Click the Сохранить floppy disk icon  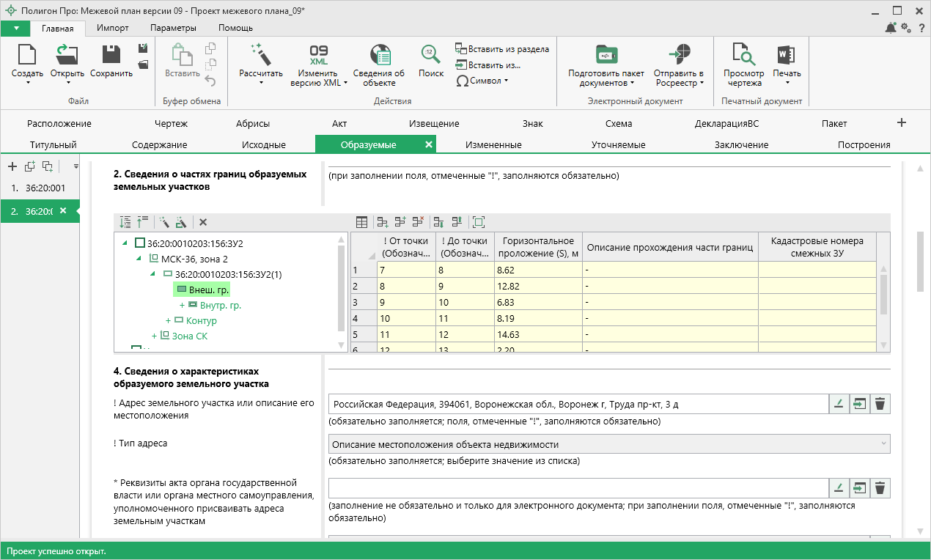pyautogui.click(x=111, y=54)
